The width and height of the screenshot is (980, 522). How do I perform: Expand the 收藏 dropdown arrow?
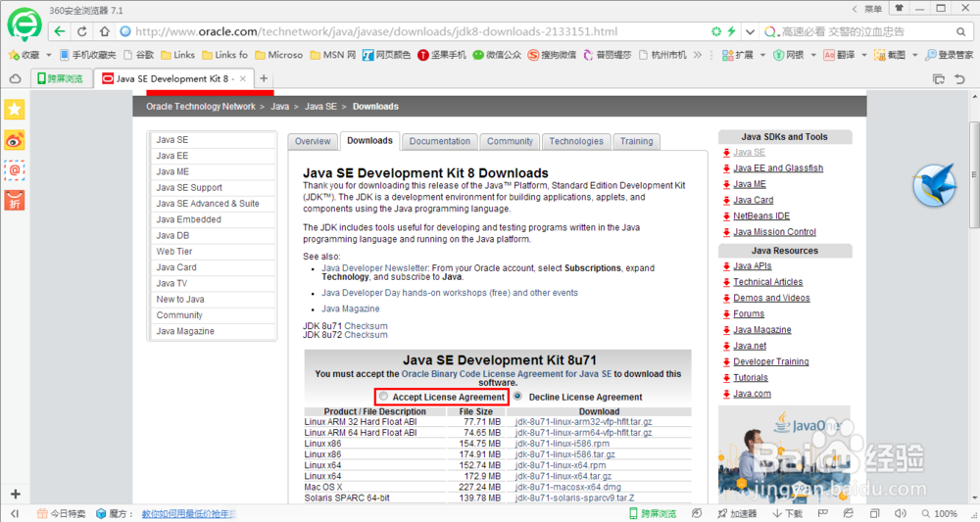(x=48, y=55)
